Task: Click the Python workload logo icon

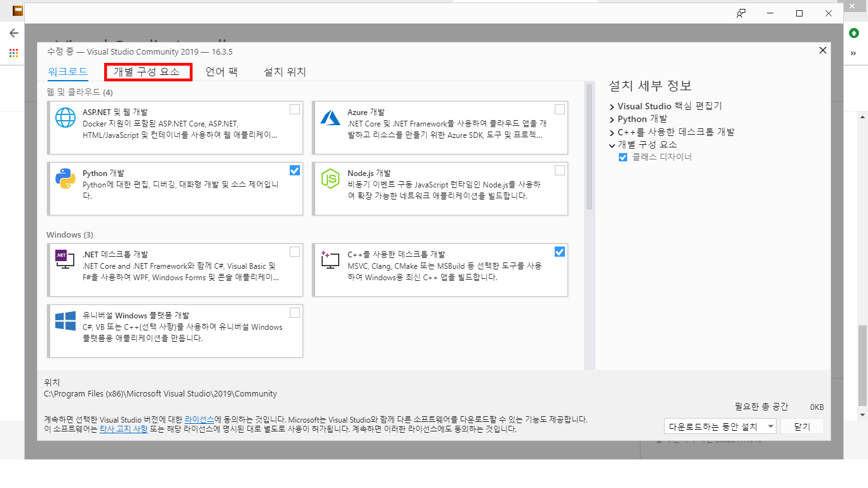Action: click(65, 179)
